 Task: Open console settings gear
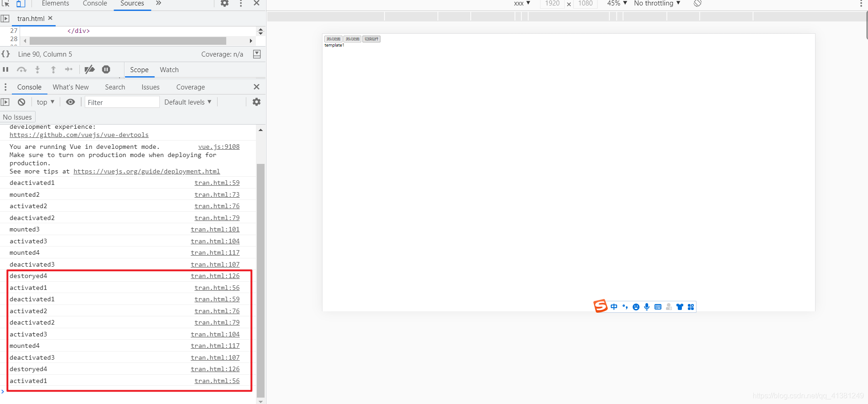pos(256,102)
